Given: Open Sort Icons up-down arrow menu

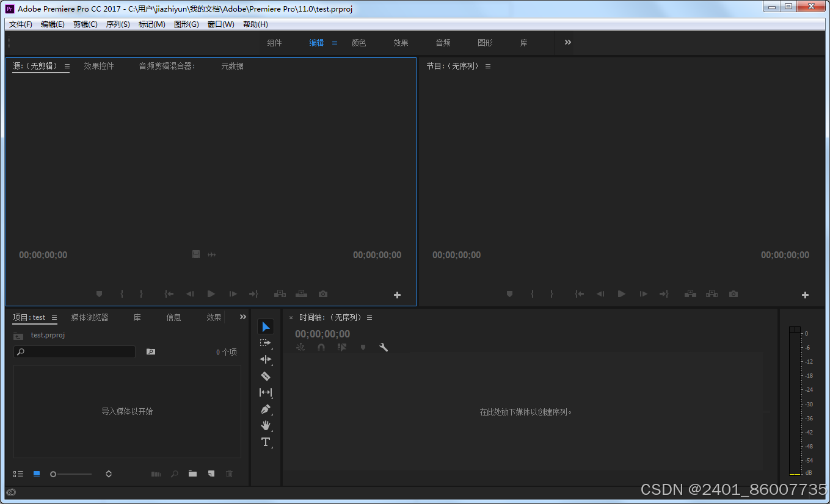Looking at the screenshot, I should (109, 474).
